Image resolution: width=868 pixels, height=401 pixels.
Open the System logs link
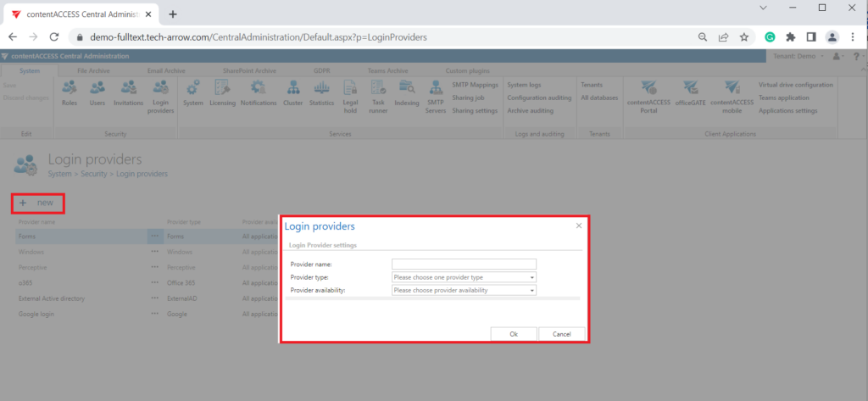pyautogui.click(x=524, y=85)
